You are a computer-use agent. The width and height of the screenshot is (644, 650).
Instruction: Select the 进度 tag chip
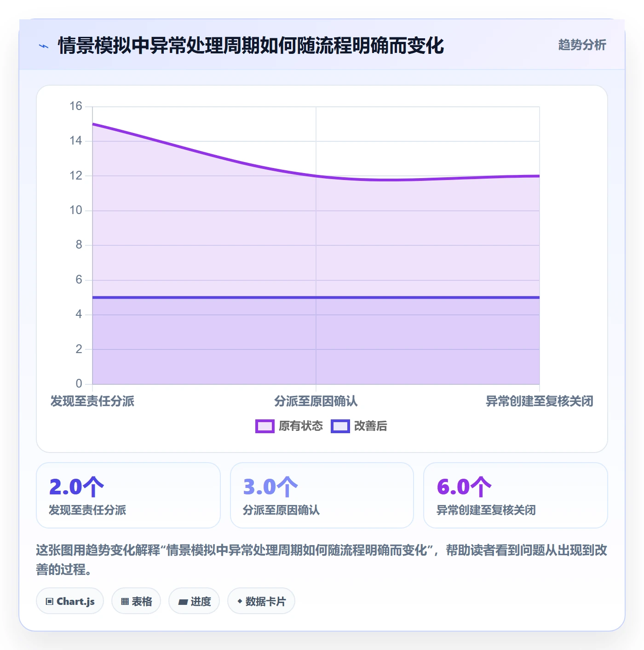pos(194,601)
